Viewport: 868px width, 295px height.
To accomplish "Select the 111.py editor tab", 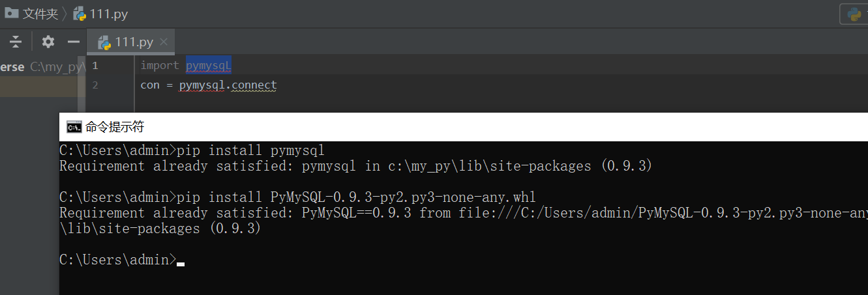I will pos(132,42).
